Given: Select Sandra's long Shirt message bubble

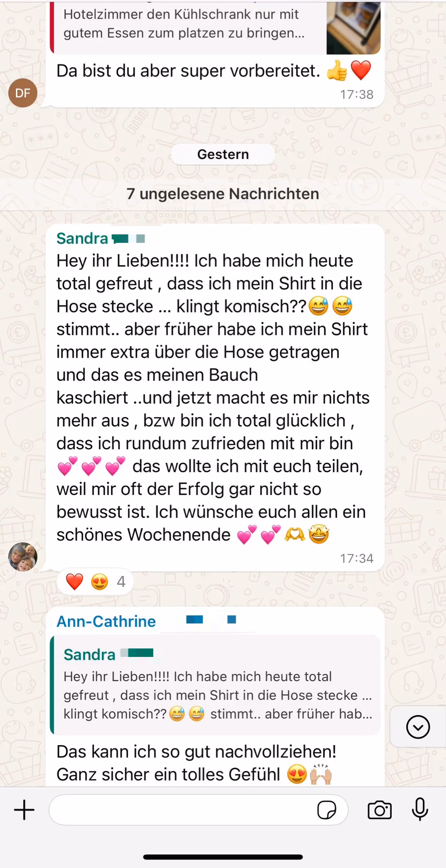Looking at the screenshot, I should [215, 398].
